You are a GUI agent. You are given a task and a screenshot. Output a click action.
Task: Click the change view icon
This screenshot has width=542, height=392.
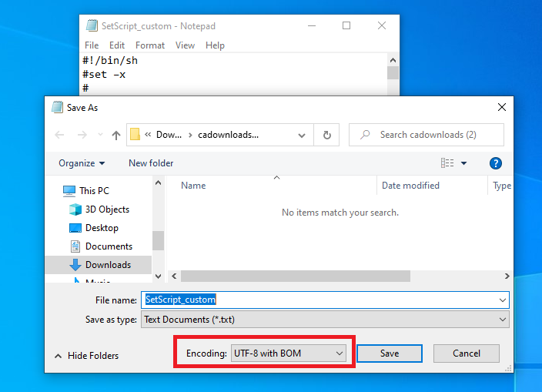click(447, 163)
